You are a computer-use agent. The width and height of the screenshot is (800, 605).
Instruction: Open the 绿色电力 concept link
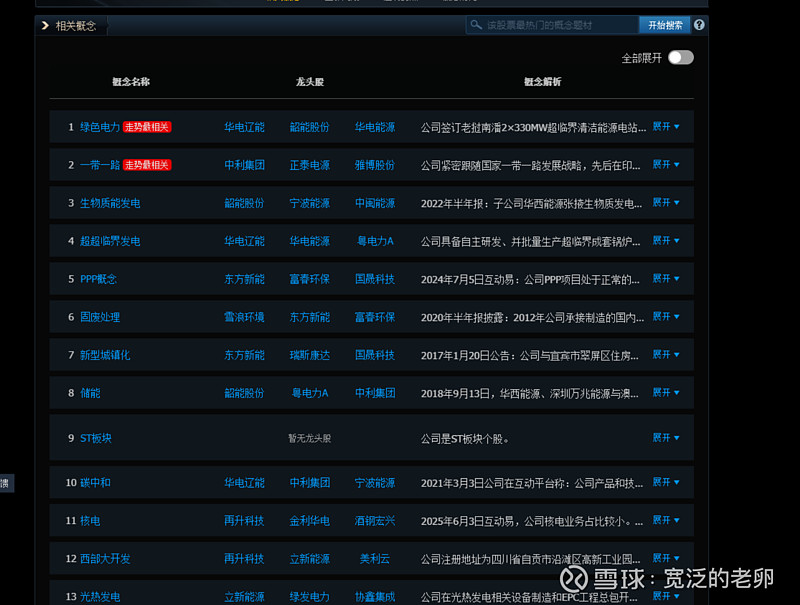(100, 127)
